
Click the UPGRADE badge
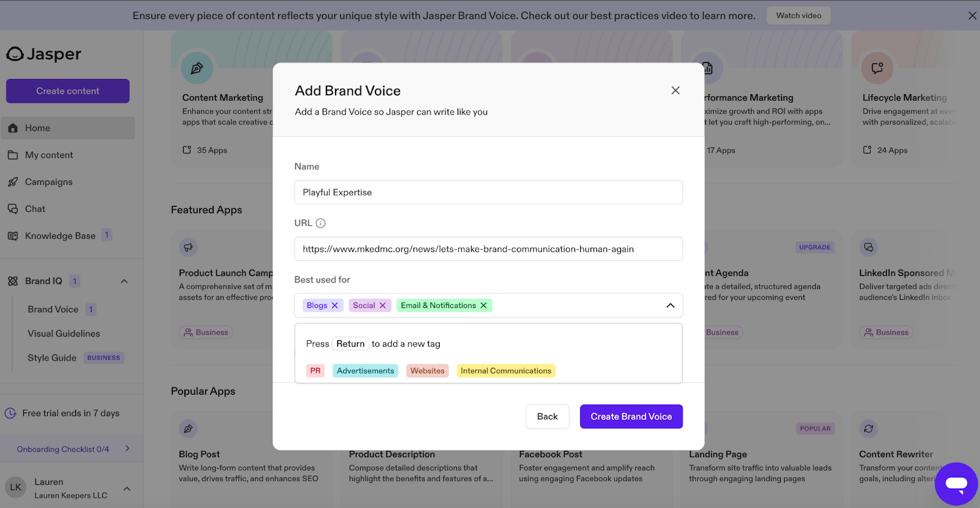coord(815,247)
